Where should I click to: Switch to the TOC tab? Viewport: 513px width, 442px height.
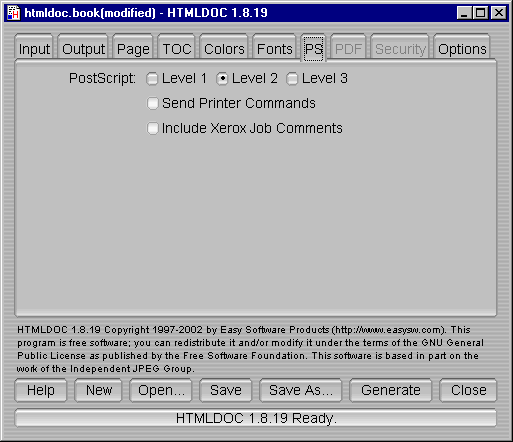[177, 49]
